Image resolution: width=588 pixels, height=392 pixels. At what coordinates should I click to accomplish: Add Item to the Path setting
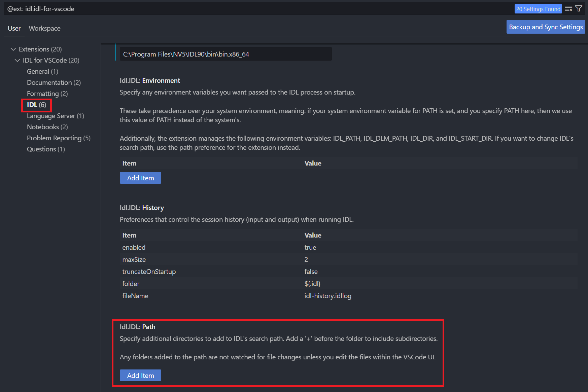click(x=140, y=376)
